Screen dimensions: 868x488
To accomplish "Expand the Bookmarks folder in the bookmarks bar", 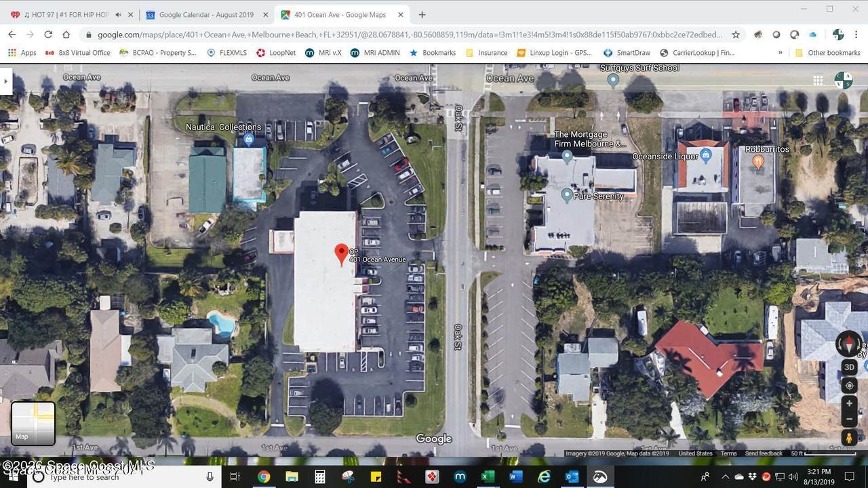I will (x=432, y=52).
